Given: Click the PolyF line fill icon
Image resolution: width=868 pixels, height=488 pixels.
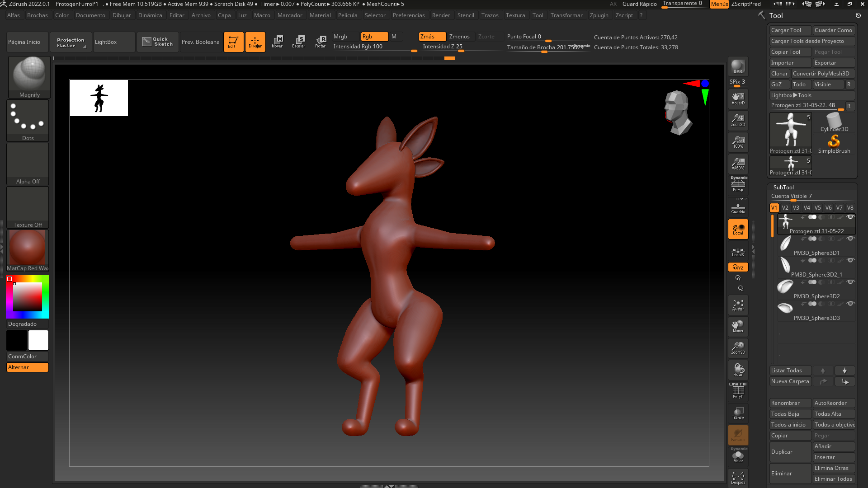Looking at the screenshot, I should point(738,391).
